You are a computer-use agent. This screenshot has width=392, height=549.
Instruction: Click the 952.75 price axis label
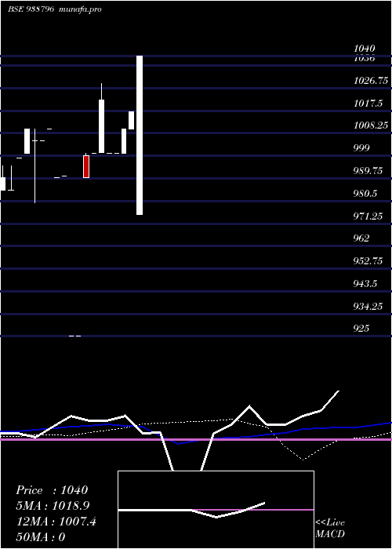click(368, 261)
